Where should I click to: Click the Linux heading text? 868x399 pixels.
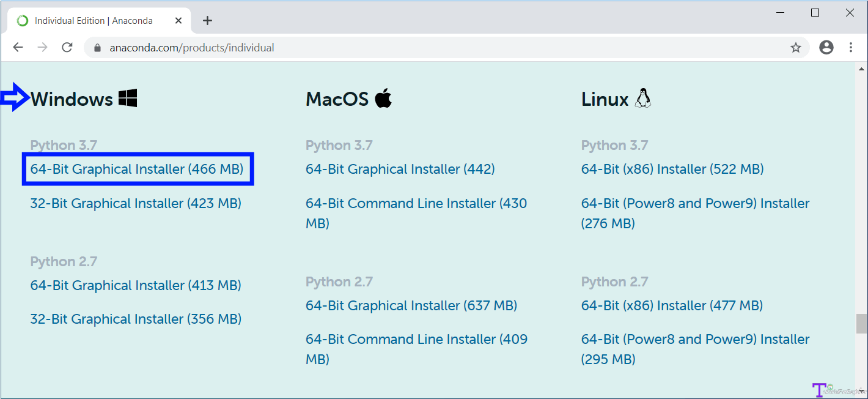[605, 99]
